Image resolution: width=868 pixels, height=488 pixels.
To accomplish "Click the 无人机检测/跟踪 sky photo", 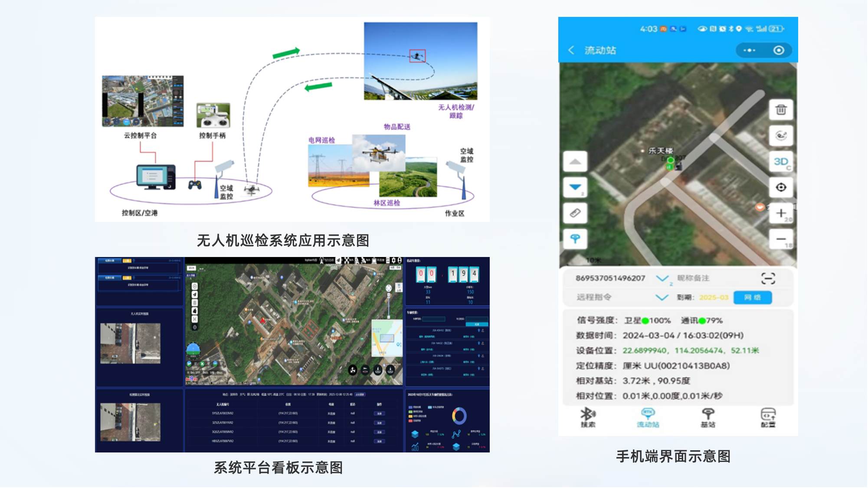I will pyautogui.click(x=421, y=61).
